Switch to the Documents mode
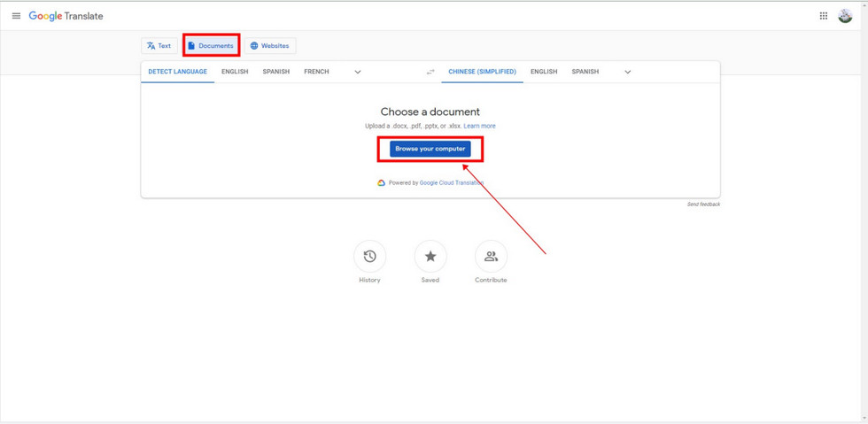 click(211, 46)
